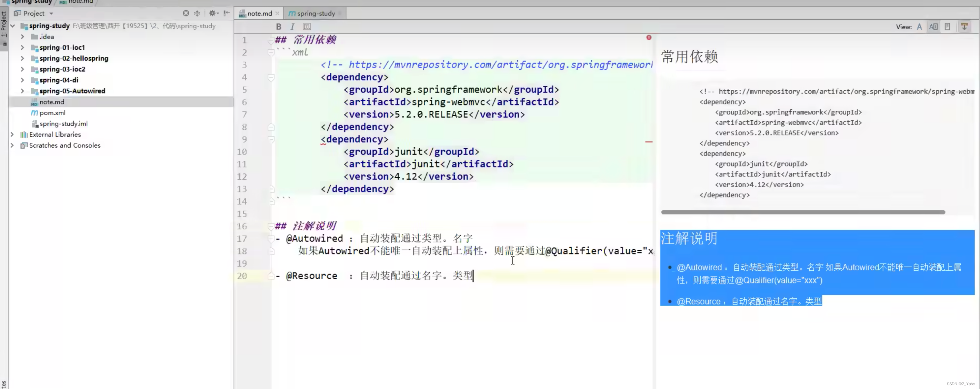Click the @Resource line in editor

[375, 276]
